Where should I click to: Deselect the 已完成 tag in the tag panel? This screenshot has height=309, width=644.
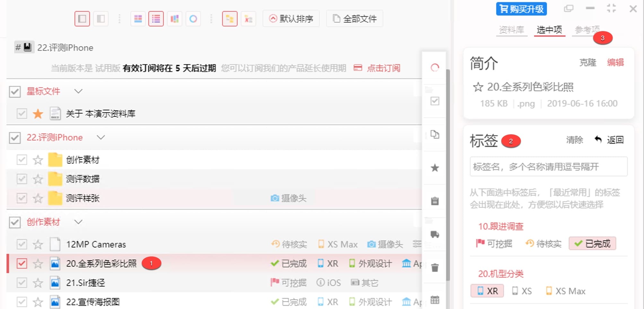[592, 244]
